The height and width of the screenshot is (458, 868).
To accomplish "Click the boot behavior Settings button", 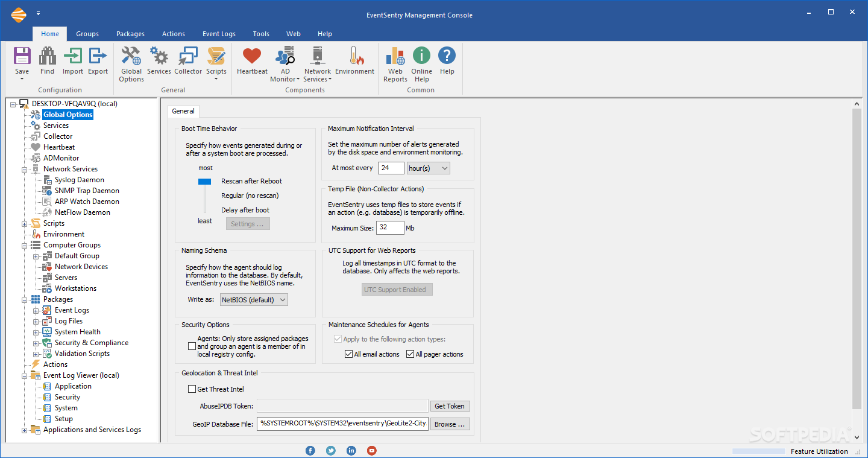I will 248,224.
